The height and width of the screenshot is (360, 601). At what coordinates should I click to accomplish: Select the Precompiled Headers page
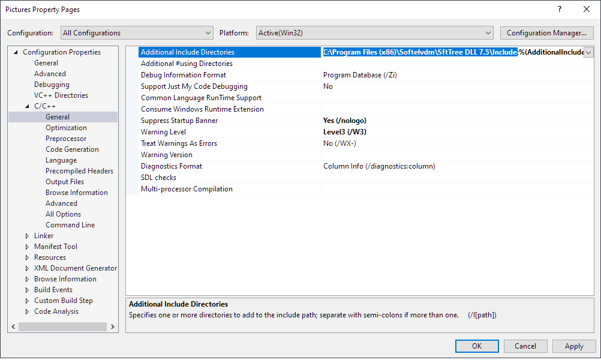point(79,171)
